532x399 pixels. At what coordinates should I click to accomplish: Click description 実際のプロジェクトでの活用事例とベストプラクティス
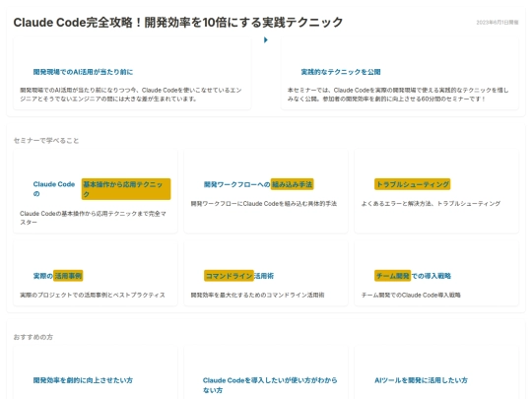click(x=93, y=295)
